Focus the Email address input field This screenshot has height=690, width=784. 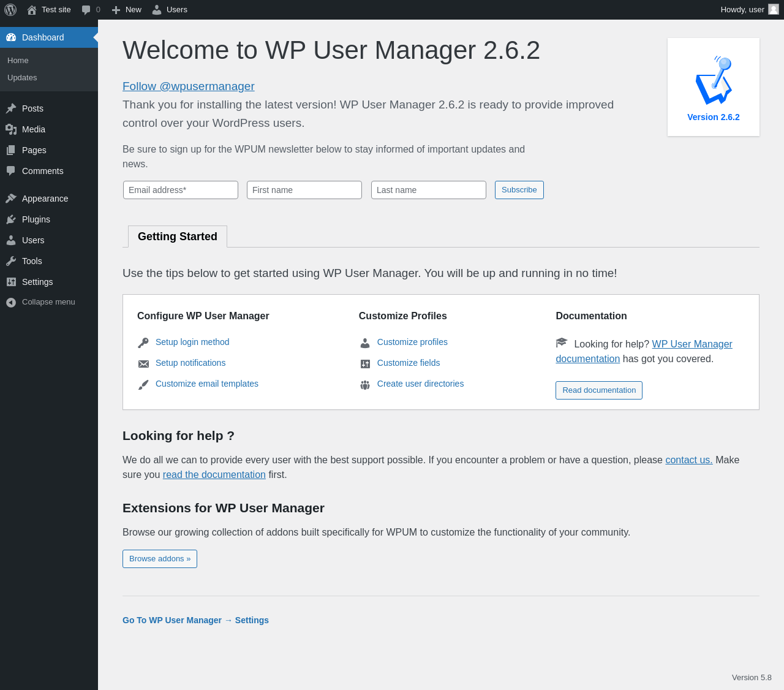click(181, 190)
